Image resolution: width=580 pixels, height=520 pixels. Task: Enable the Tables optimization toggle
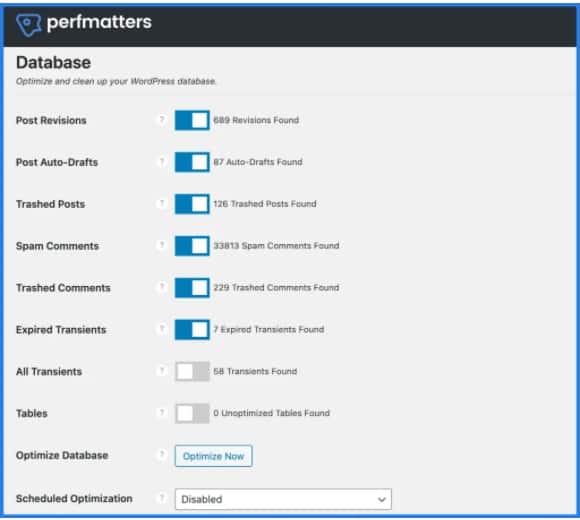coord(192,413)
